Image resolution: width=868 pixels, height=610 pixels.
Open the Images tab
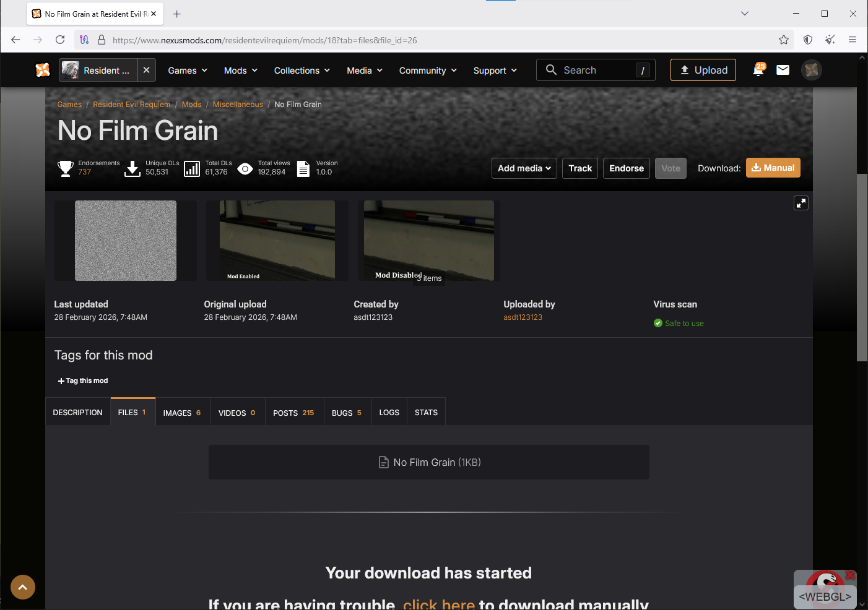pyautogui.click(x=183, y=413)
